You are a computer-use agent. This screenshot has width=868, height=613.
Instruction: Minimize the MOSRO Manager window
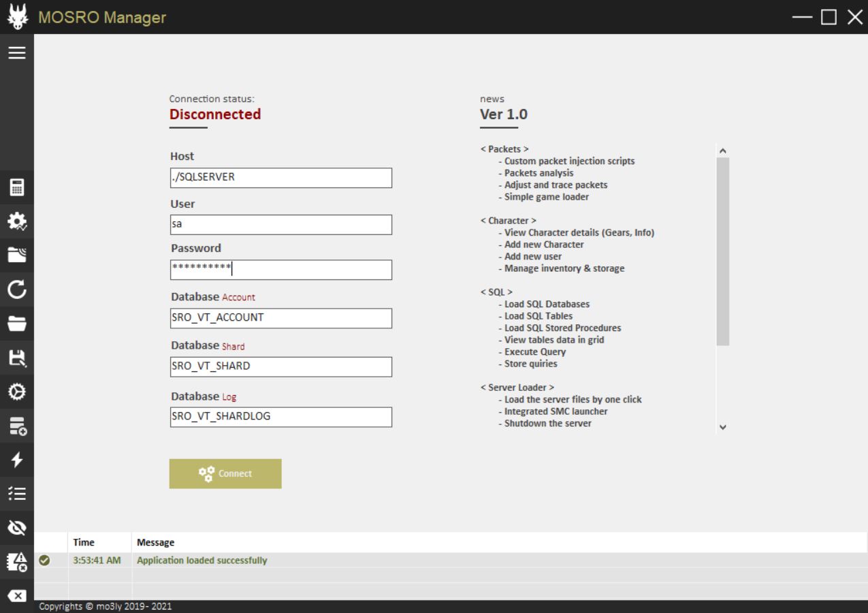(803, 18)
